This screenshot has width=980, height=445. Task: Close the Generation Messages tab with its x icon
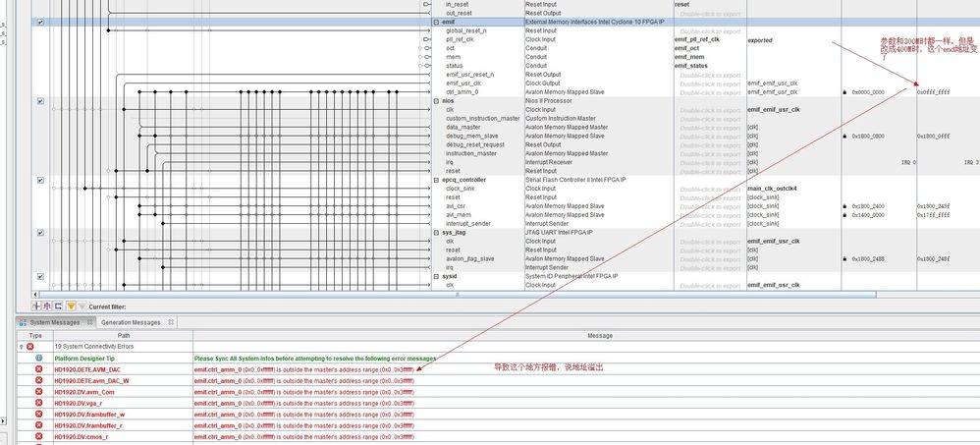tap(169, 322)
